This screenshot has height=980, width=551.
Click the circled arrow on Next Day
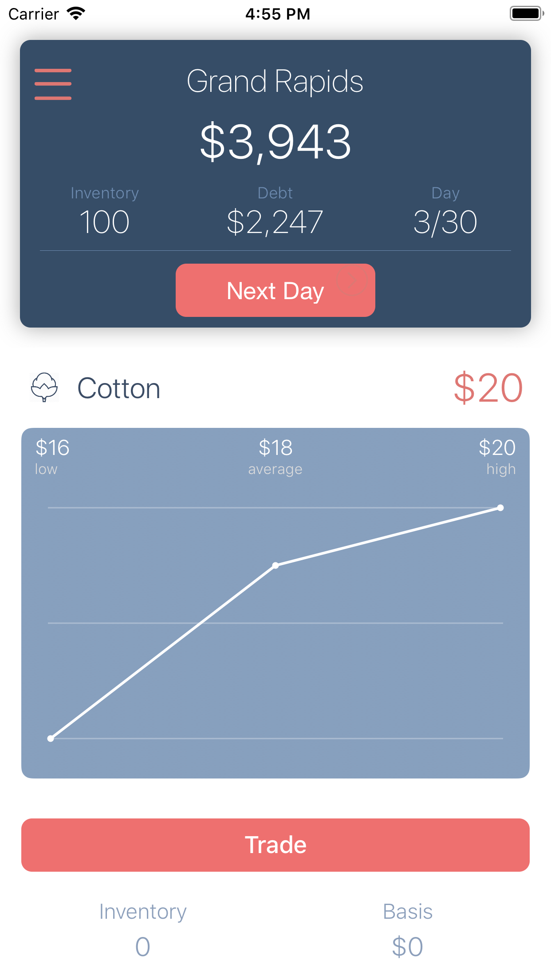(x=351, y=281)
